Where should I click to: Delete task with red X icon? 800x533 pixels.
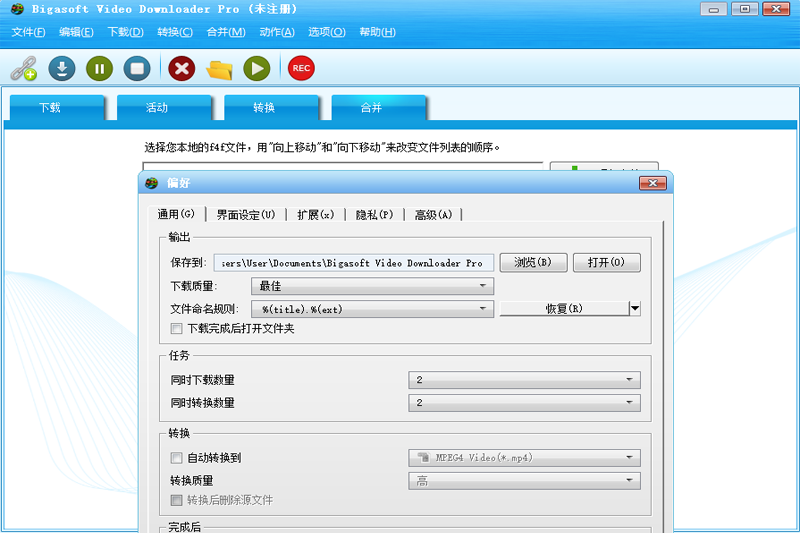click(182, 68)
